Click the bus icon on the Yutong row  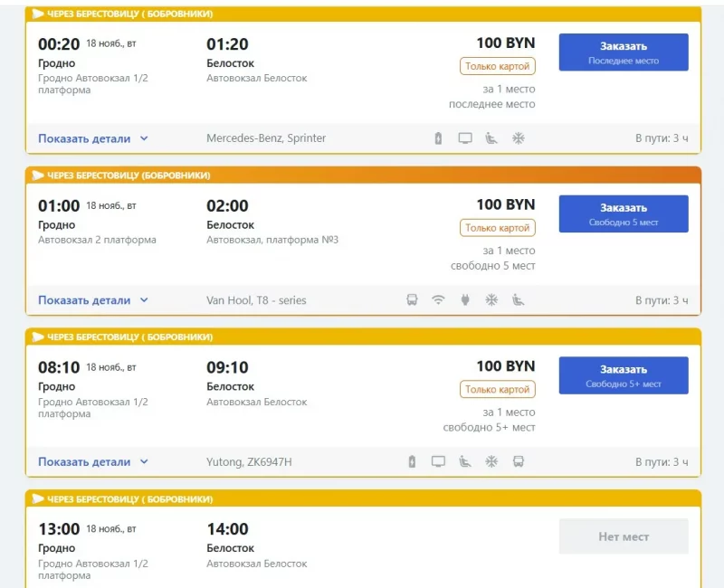[519, 462]
